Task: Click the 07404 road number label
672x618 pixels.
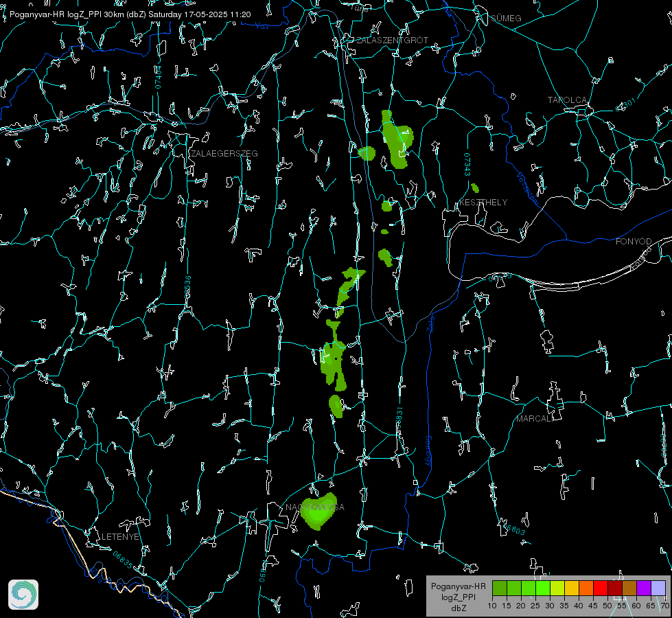Action: point(158,78)
